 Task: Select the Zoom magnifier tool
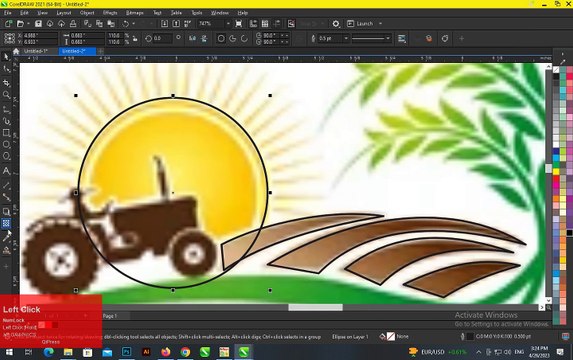[x=6, y=95]
